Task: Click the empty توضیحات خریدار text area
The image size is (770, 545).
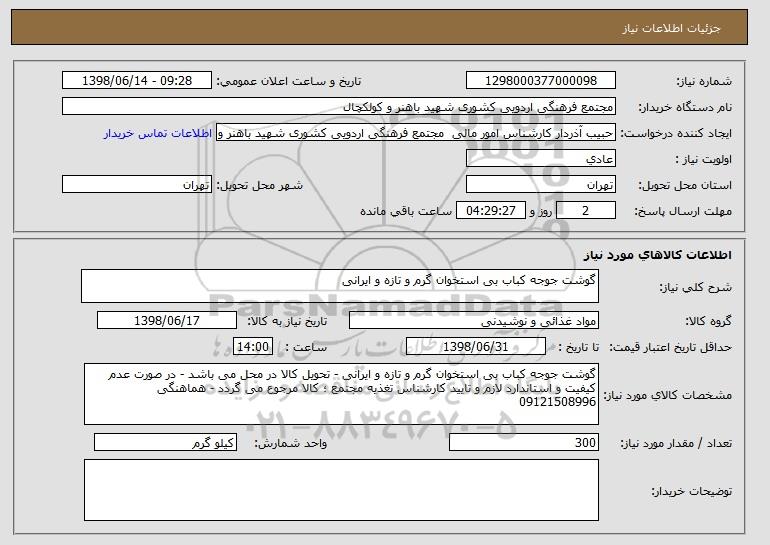Action: (341, 490)
